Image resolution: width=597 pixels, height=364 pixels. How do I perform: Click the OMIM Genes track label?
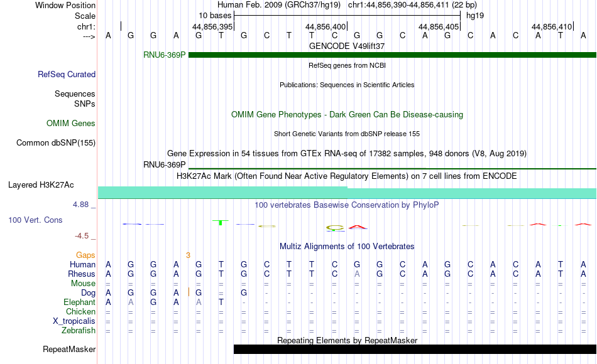point(71,123)
